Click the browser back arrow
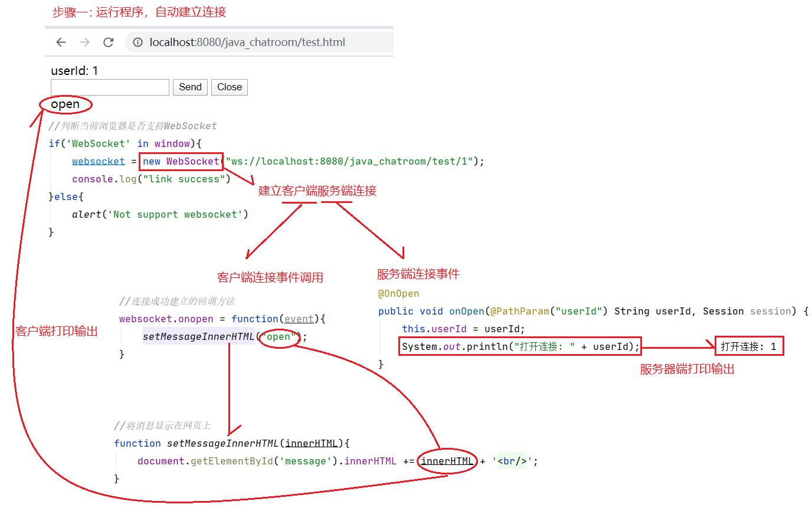The width and height of the screenshot is (812, 524). (x=61, y=42)
